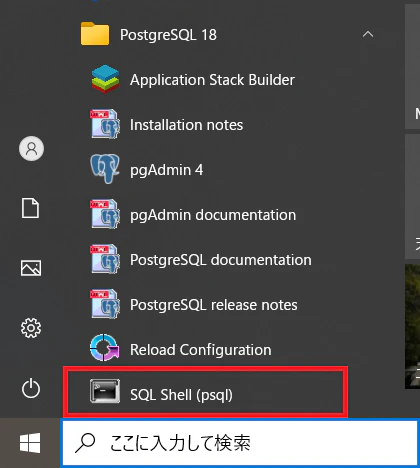Collapse the PostgreSQL 18 folder chevron

pos(368,34)
